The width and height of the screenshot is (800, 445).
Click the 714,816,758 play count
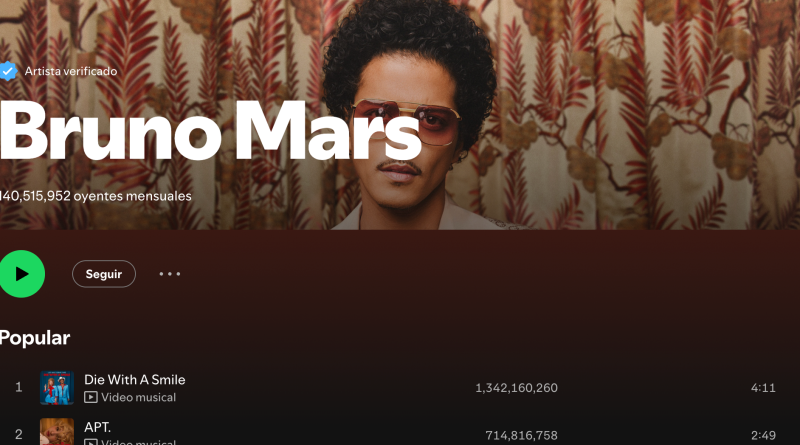(521, 435)
